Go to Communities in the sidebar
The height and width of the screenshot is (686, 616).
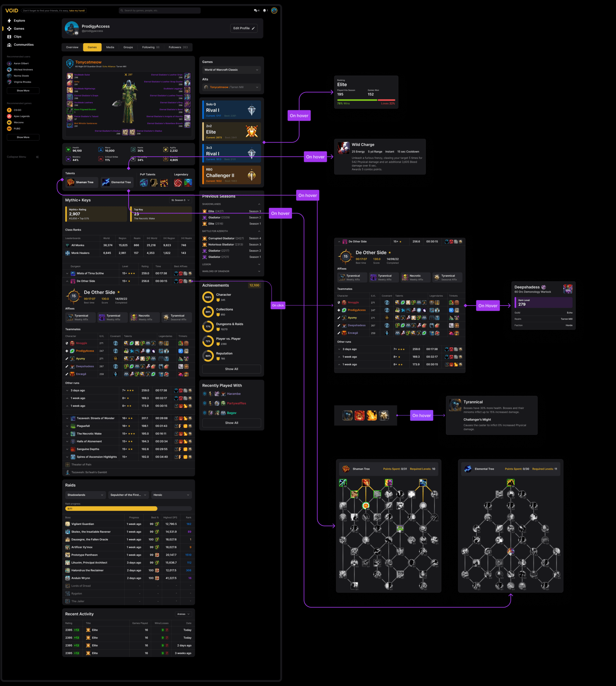tap(20, 45)
